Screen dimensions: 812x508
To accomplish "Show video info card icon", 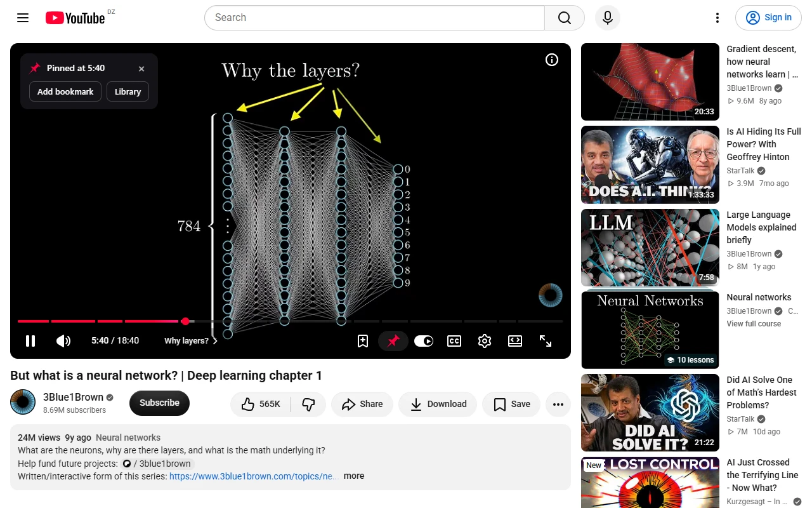I will tap(552, 60).
